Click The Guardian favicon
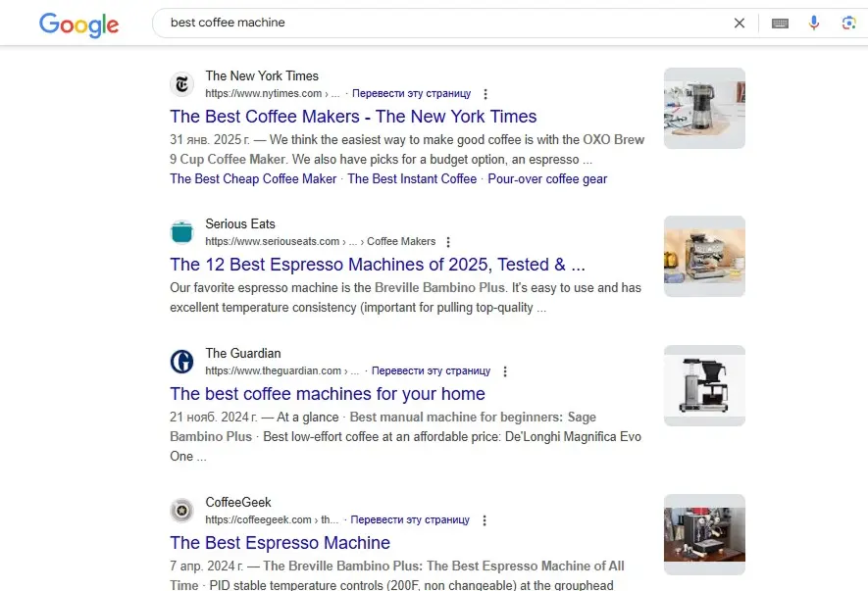868x591 pixels. pyautogui.click(x=181, y=362)
